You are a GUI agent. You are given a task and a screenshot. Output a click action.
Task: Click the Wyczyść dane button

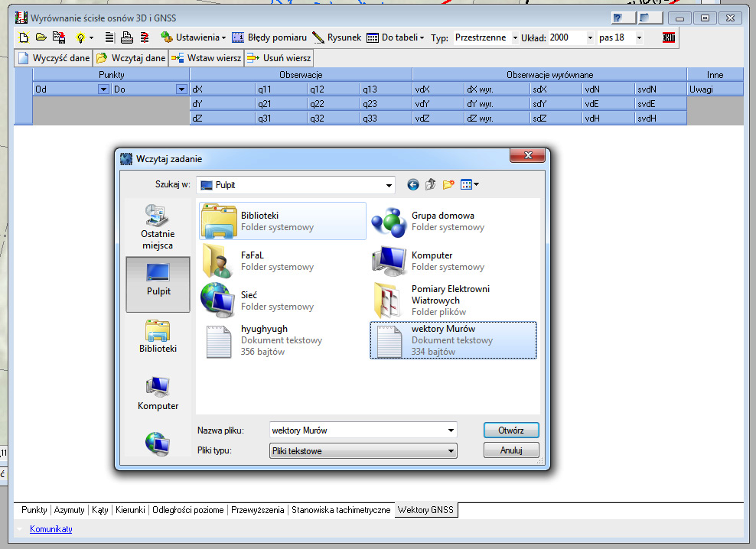pos(54,58)
